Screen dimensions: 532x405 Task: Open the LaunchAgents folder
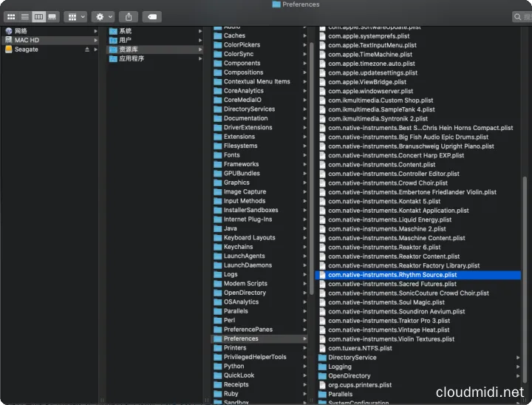244,256
